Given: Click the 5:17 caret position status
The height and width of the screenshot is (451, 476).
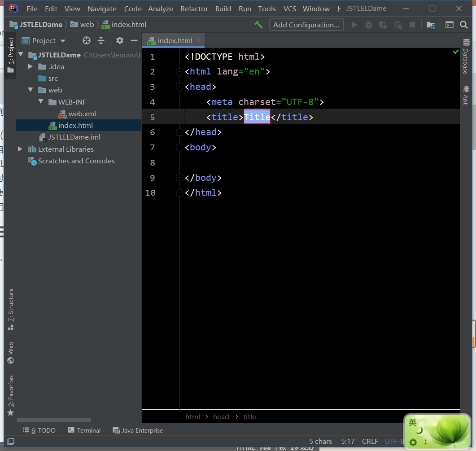Looking at the screenshot, I should [x=348, y=441].
